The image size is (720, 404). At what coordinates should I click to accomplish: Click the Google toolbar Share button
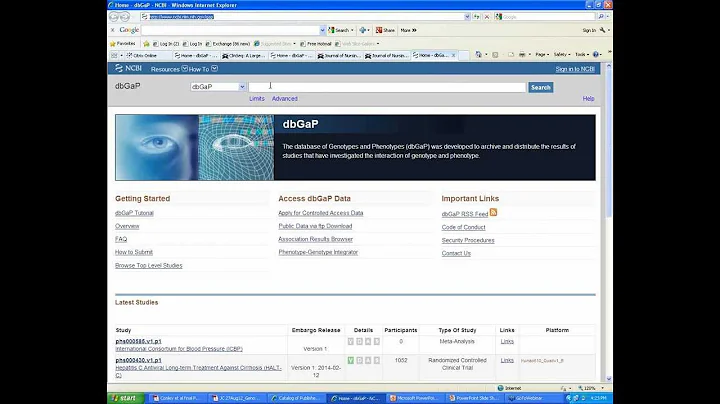click(x=386, y=30)
